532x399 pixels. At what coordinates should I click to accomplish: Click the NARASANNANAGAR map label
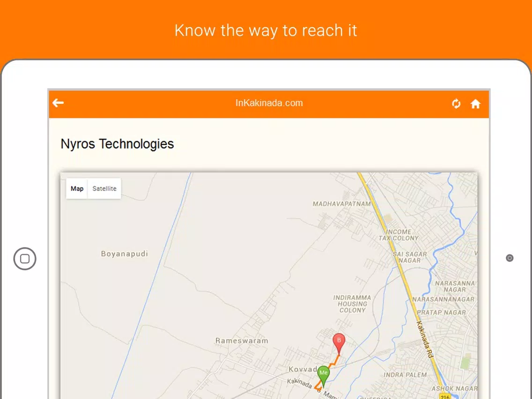tap(443, 299)
